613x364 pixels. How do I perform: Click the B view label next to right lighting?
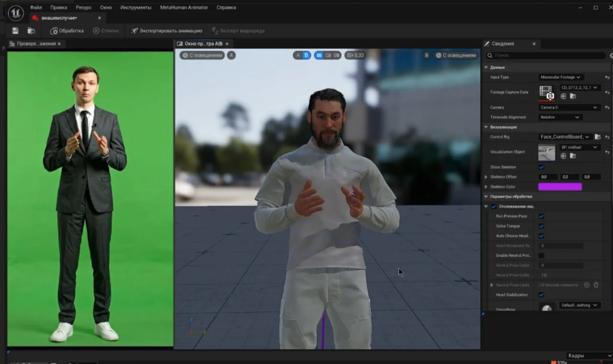click(427, 55)
